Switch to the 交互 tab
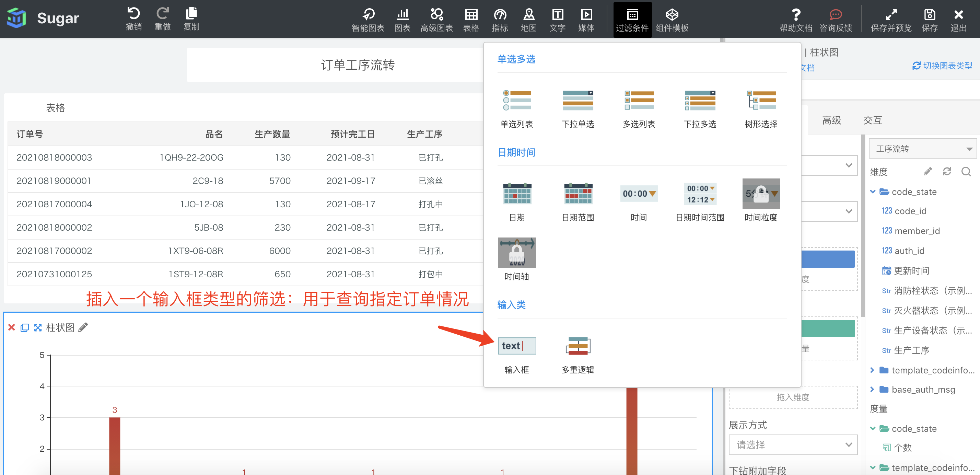 (x=873, y=120)
